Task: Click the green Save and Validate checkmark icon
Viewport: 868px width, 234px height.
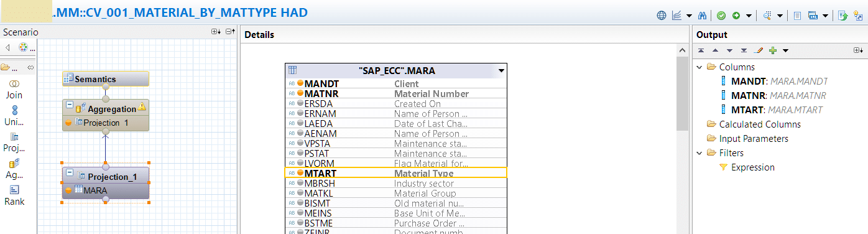Action: pos(721,16)
